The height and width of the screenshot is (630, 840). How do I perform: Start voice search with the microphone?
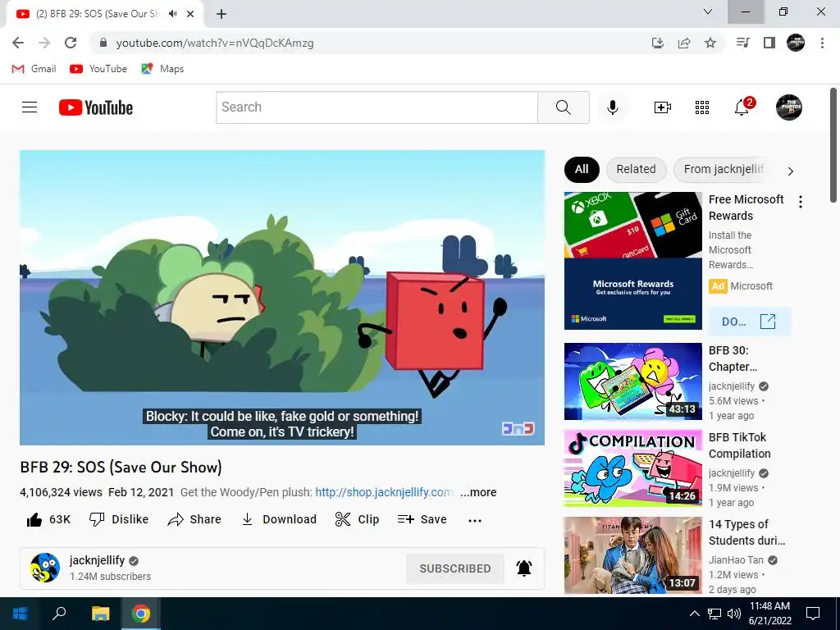tap(612, 107)
